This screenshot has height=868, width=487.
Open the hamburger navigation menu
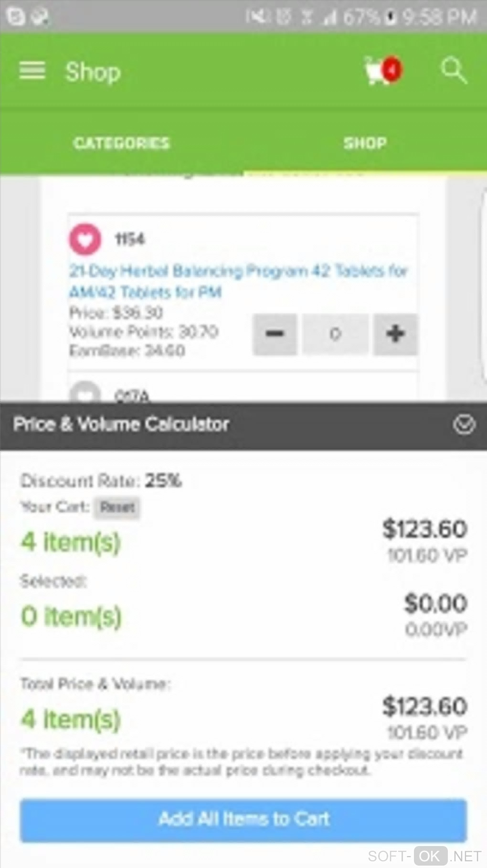coord(32,71)
